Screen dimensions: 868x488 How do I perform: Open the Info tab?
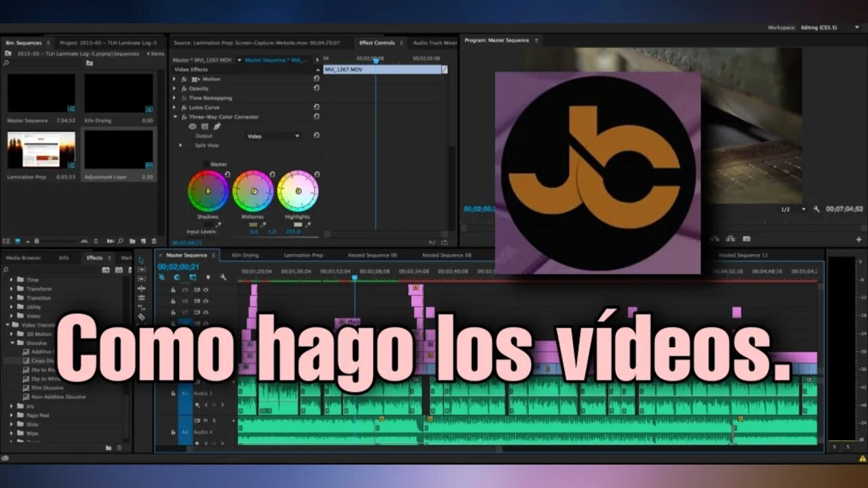pyautogui.click(x=64, y=258)
